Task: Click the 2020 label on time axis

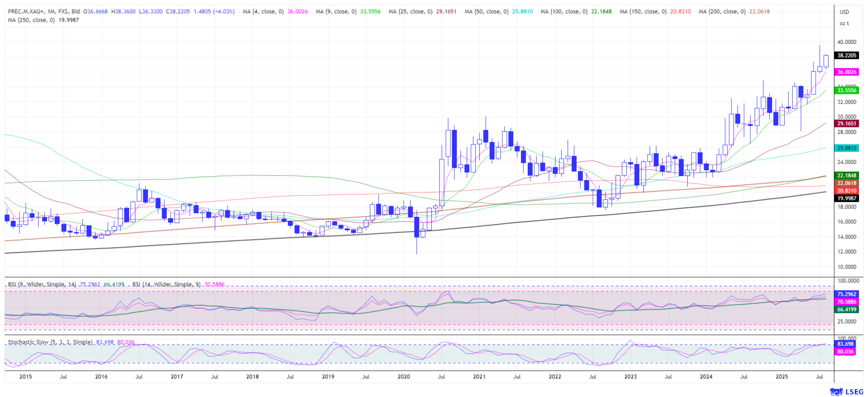Action: 404,377
